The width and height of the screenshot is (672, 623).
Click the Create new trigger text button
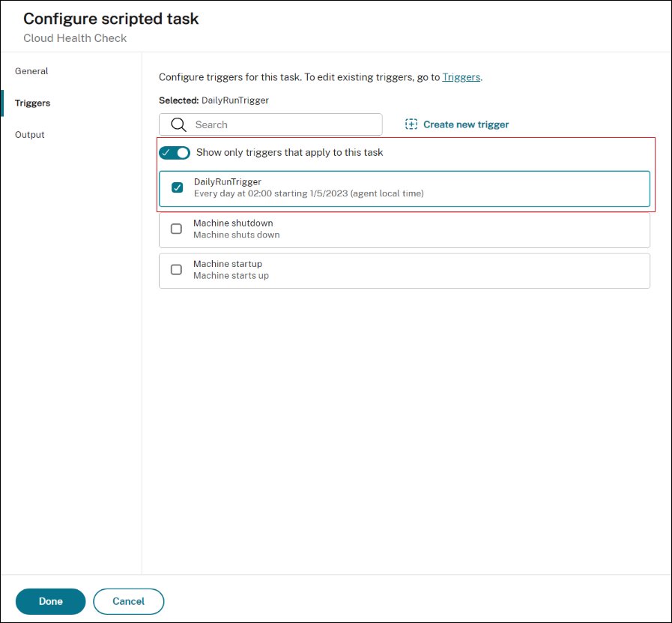pos(465,124)
